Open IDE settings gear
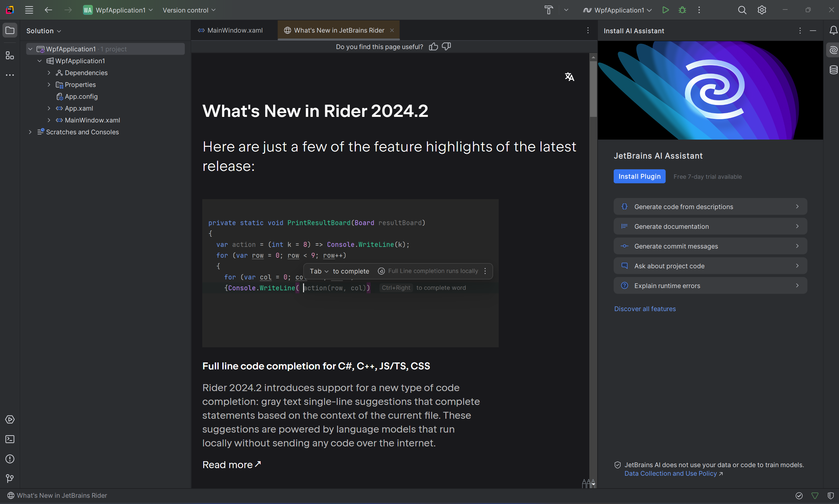 [x=762, y=10]
